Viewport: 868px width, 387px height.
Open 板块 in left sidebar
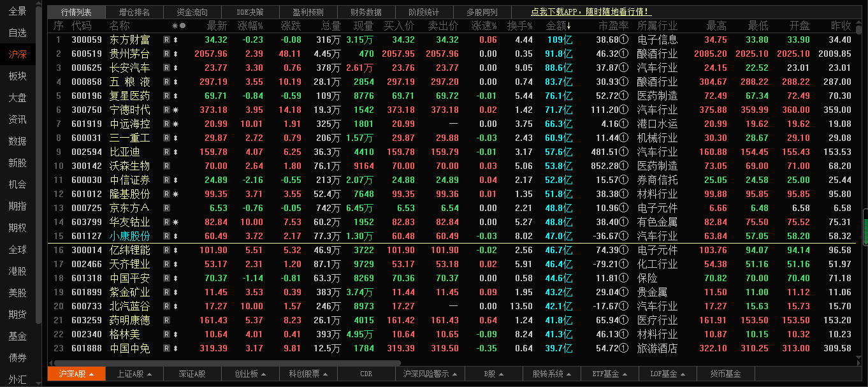(18, 76)
